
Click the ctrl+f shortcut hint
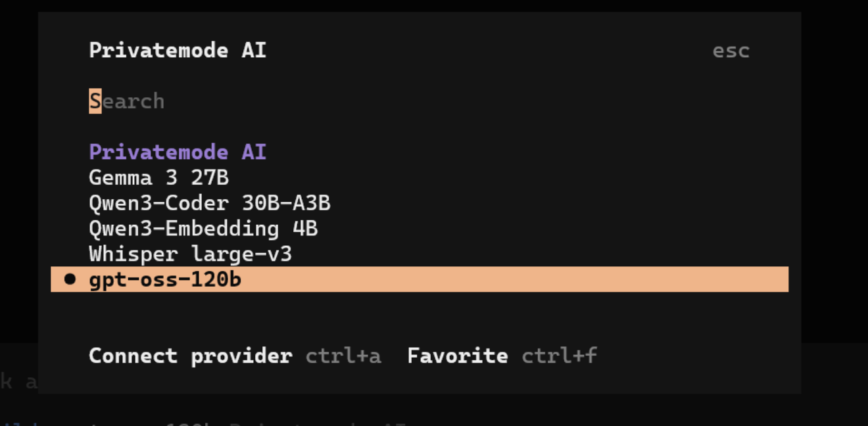click(x=559, y=356)
